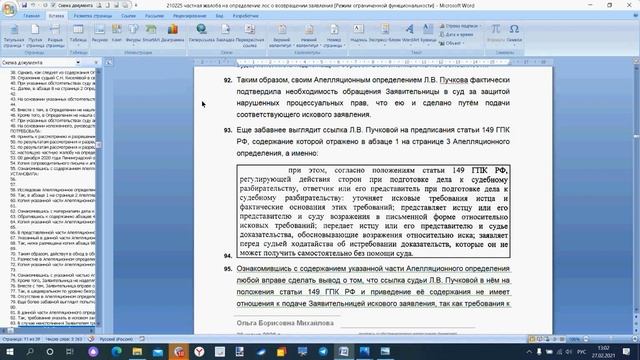
Task: Click the tab selector button left of ruler
Action: [108, 62]
